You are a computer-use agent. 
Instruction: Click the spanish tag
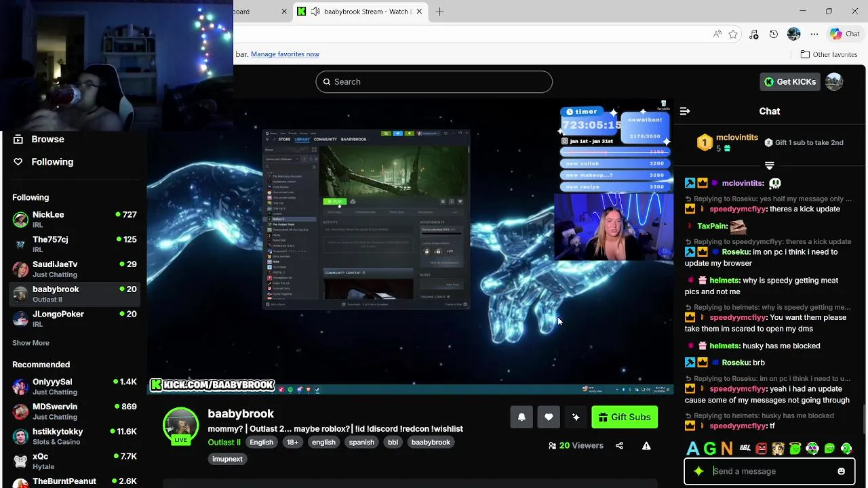point(361,443)
